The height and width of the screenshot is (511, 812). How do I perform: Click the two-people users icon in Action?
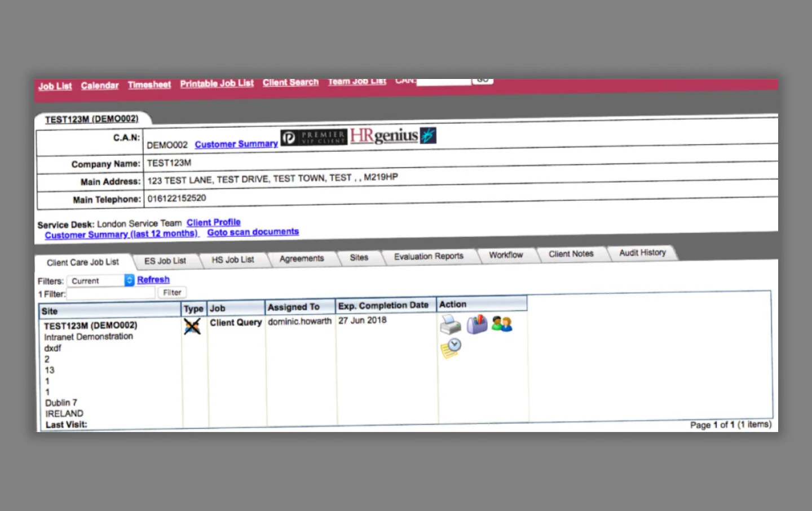(x=501, y=324)
